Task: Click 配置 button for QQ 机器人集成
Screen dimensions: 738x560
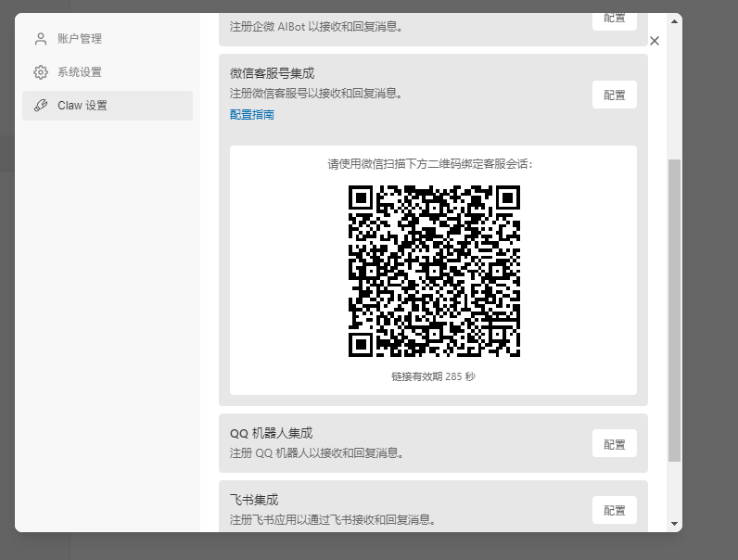Action: tap(614, 444)
